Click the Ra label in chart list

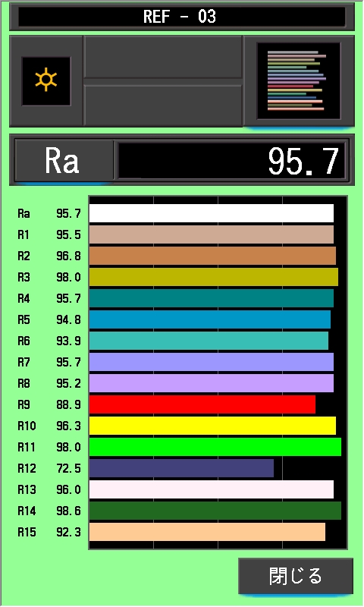point(24,214)
